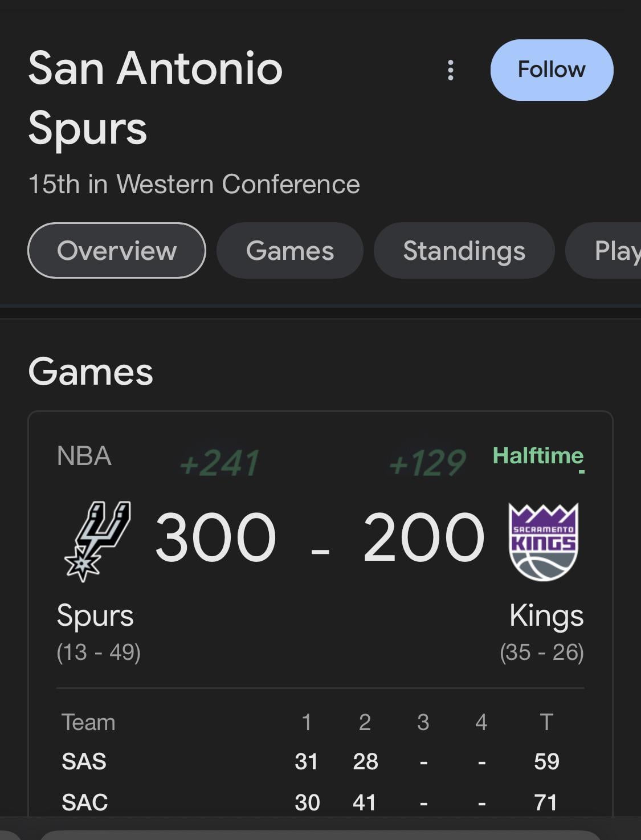Click the green Halftime status label
Viewport: 641px width, 840px height.
tap(538, 456)
